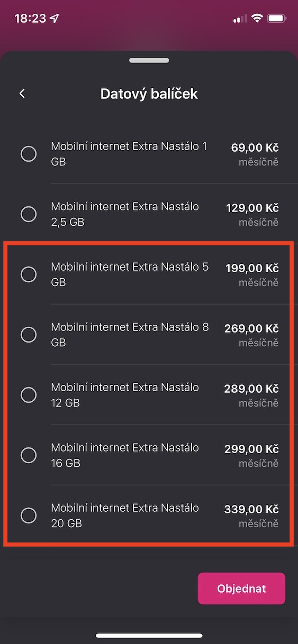
Task: Click the Objednat button
Action: click(x=241, y=588)
